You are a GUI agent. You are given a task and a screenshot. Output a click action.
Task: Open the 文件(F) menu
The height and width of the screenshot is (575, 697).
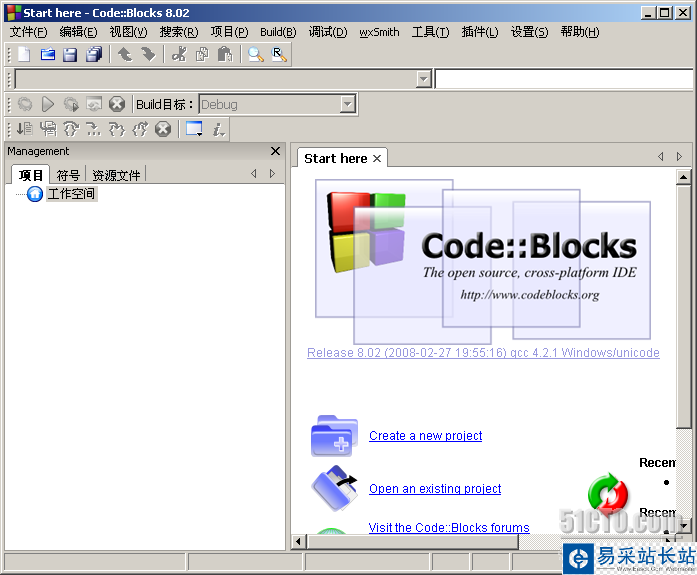pos(28,32)
